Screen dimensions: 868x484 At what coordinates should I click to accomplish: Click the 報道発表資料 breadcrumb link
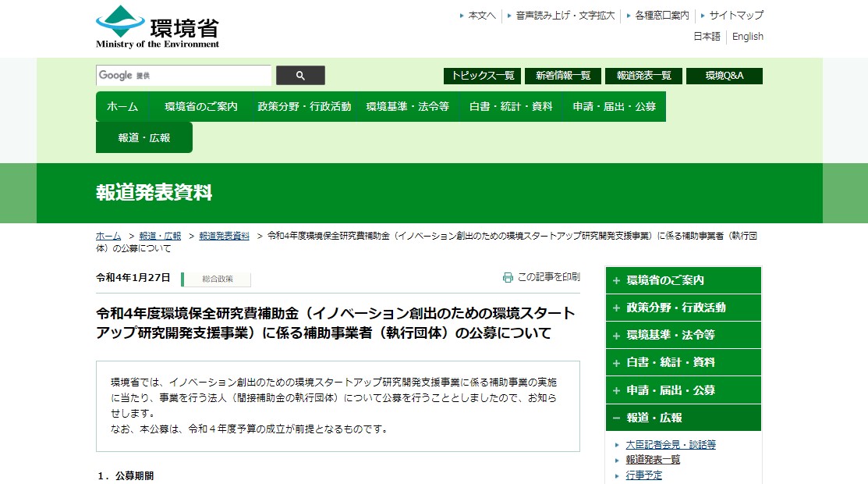[224, 236]
